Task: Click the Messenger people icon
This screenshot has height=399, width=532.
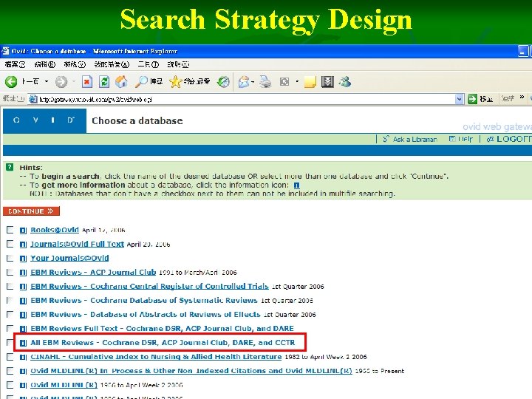Action: point(345,81)
